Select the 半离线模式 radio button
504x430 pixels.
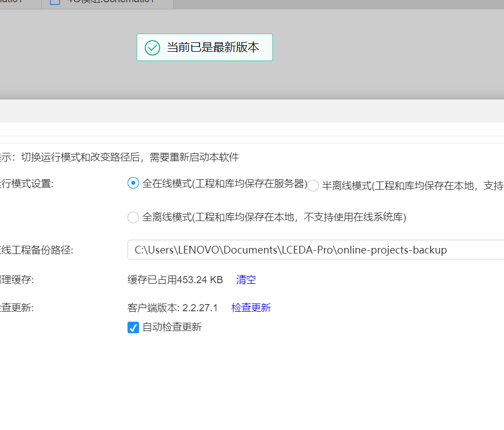[x=313, y=186]
